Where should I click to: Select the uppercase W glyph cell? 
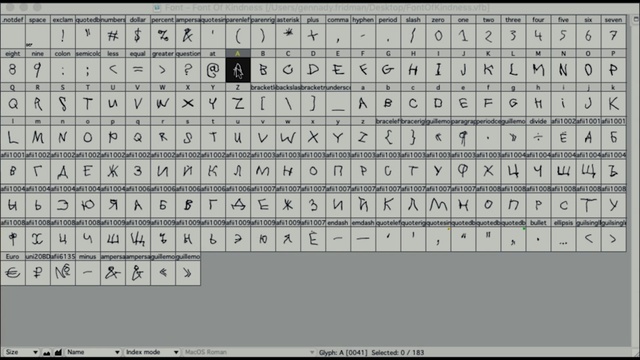(162, 100)
